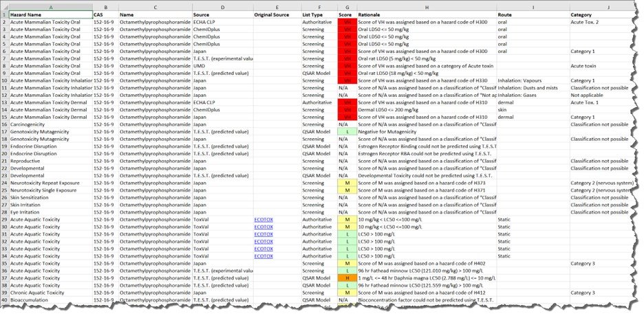Select row 17 via its row number
This screenshot has width=644, height=316.
[5, 132]
